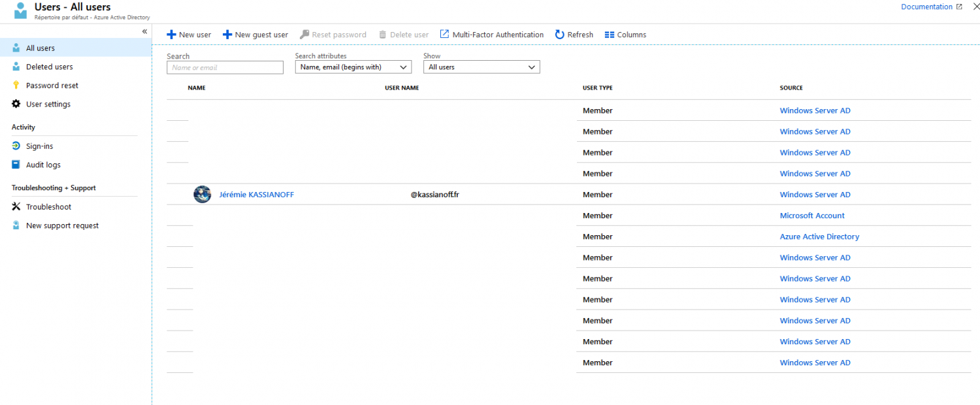Click the Multi-Factor Authentication button label
The height and width of the screenshot is (405, 980).
click(498, 35)
